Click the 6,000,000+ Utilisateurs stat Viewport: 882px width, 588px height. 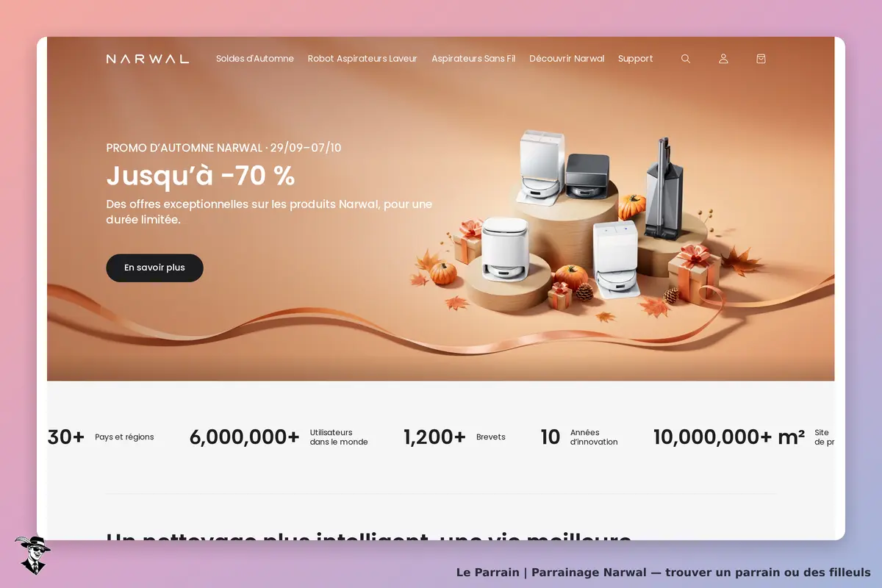click(x=279, y=437)
